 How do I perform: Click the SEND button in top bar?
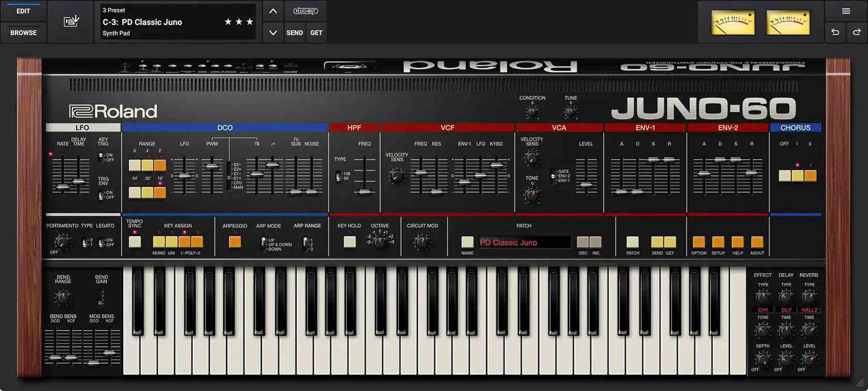pos(295,33)
